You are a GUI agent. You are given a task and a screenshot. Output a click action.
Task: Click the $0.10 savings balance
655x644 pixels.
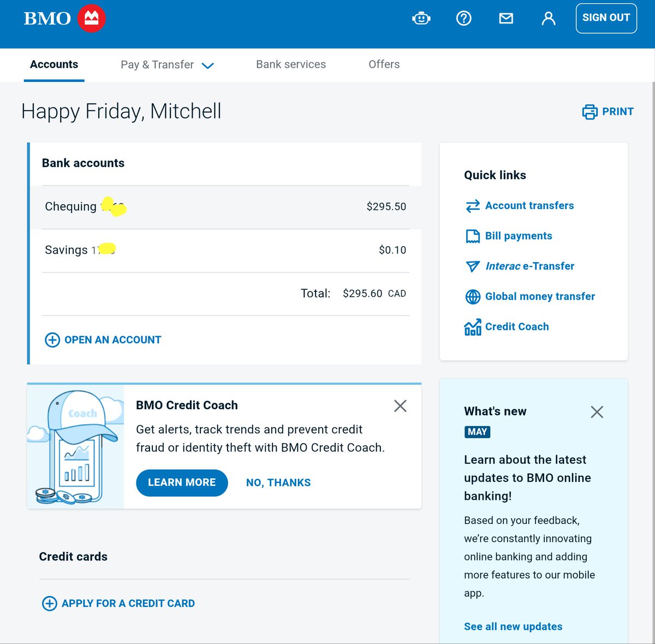click(x=393, y=250)
